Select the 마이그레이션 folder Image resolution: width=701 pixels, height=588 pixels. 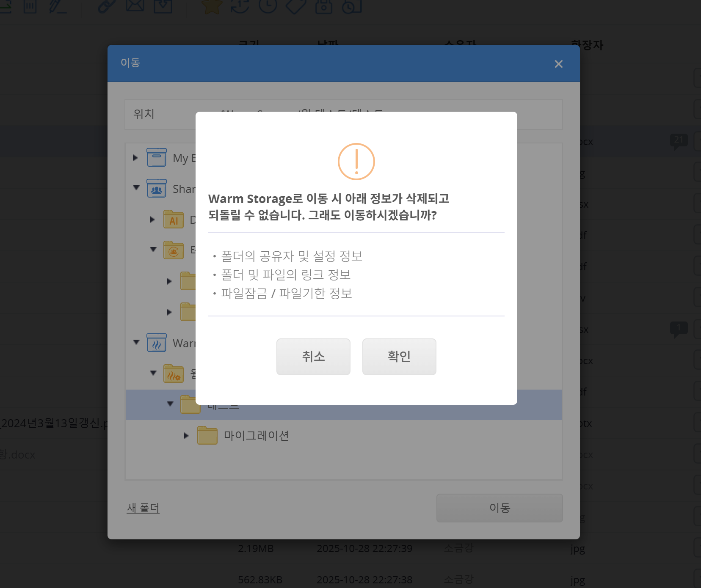tap(256, 435)
